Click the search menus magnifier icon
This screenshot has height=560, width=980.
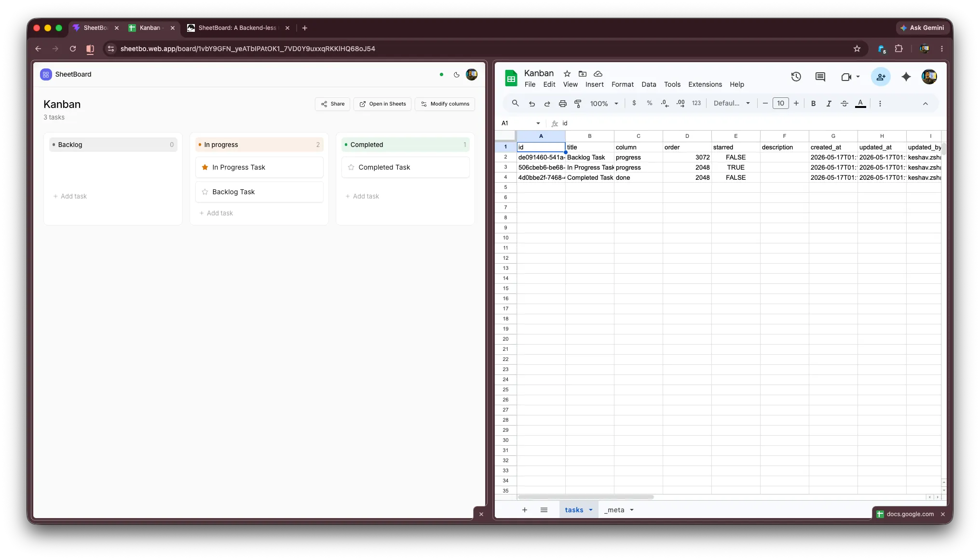point(515,103)
